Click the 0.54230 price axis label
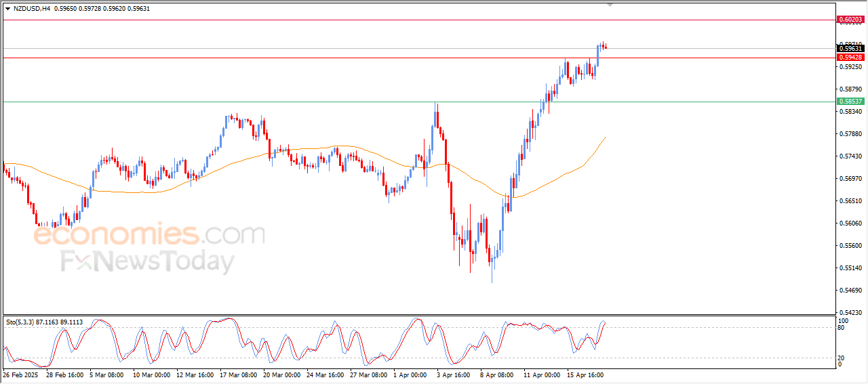Viewport: 868px width, 384px height. tap(850, 313)
